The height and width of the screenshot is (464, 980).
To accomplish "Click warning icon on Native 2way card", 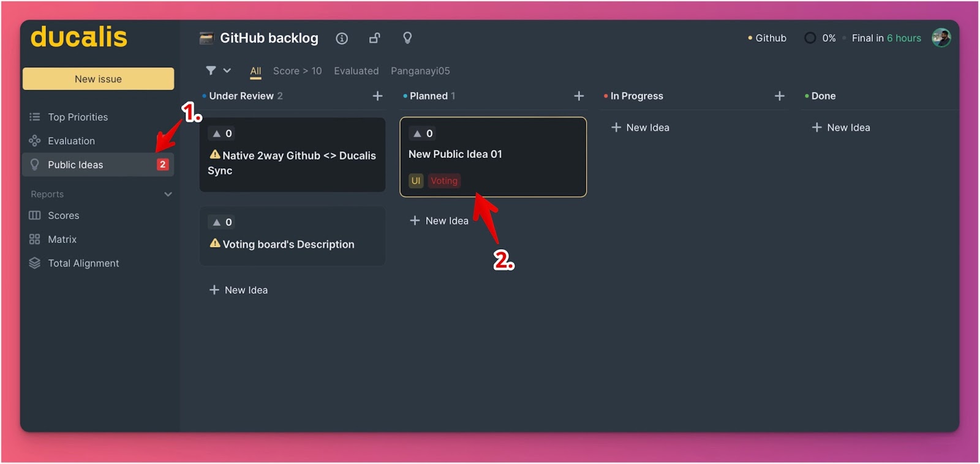I will [215, 154].
